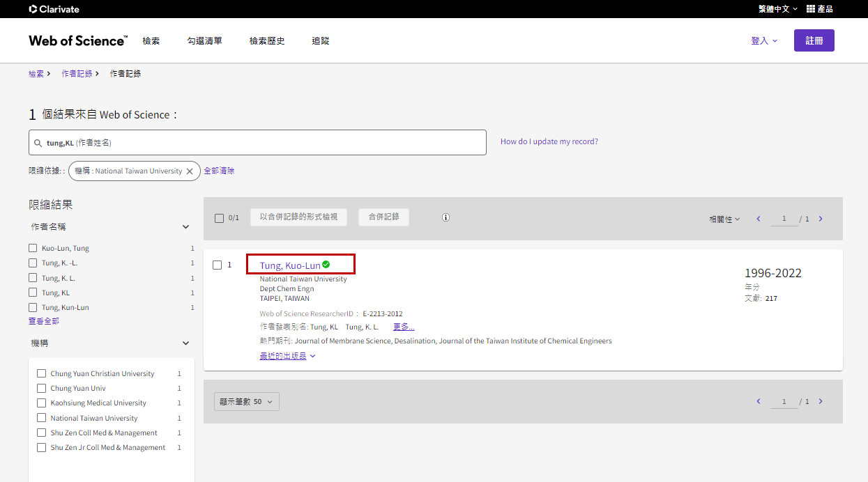The image size is (868, 482).
Task: Go to previous page in top pagination
Action: [x=759, y=219]
